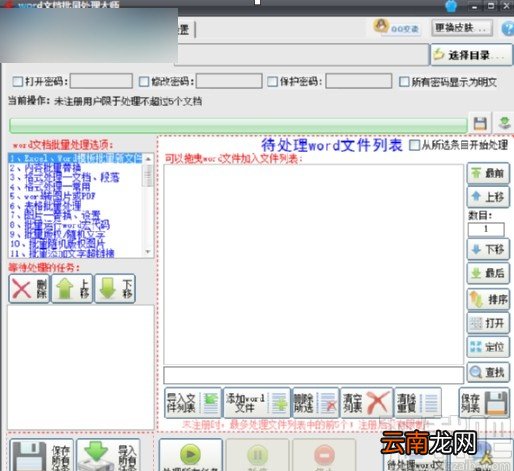Click the 最前 move-to-top button
Viewport: 514px width, 471px height.
[488, 173]
